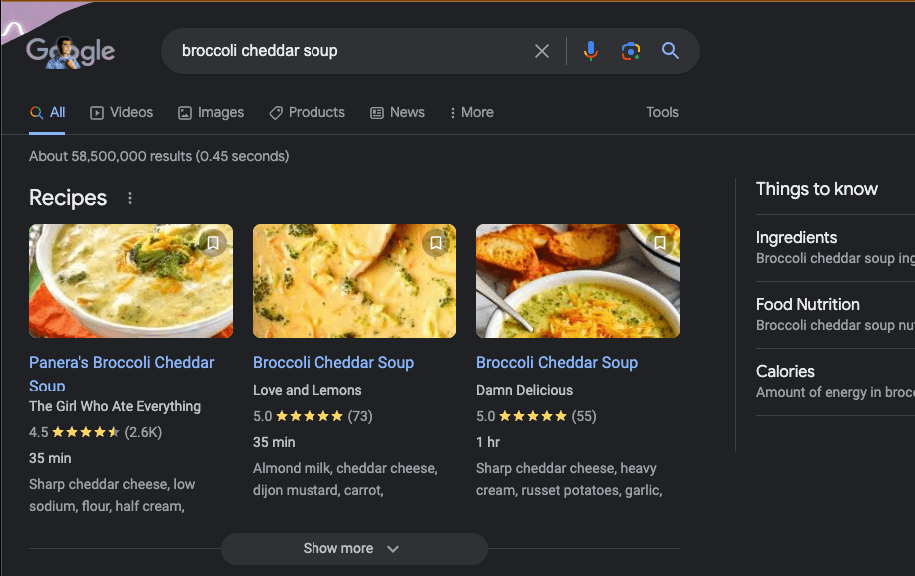Start voice search with microphone icon

click(591, 51)
